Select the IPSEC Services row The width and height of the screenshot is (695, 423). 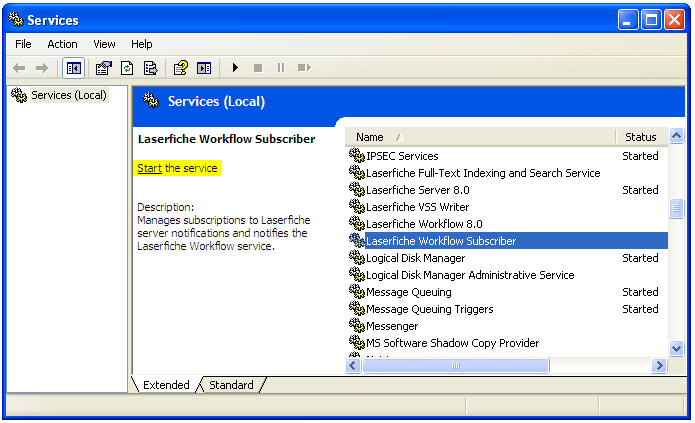507,156
